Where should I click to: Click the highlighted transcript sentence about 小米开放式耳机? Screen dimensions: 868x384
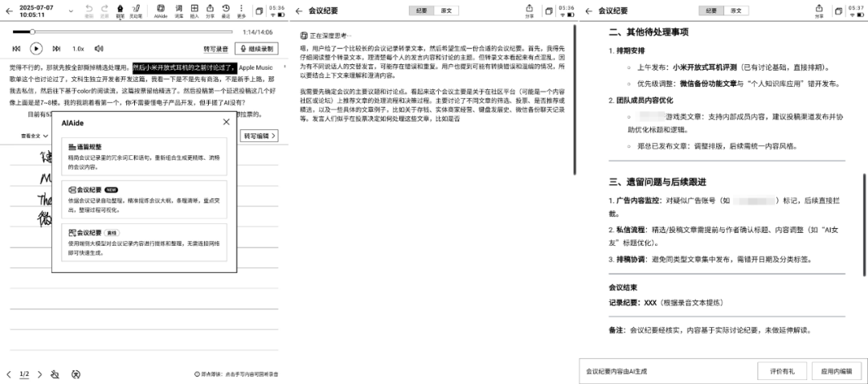coord(184,67)
